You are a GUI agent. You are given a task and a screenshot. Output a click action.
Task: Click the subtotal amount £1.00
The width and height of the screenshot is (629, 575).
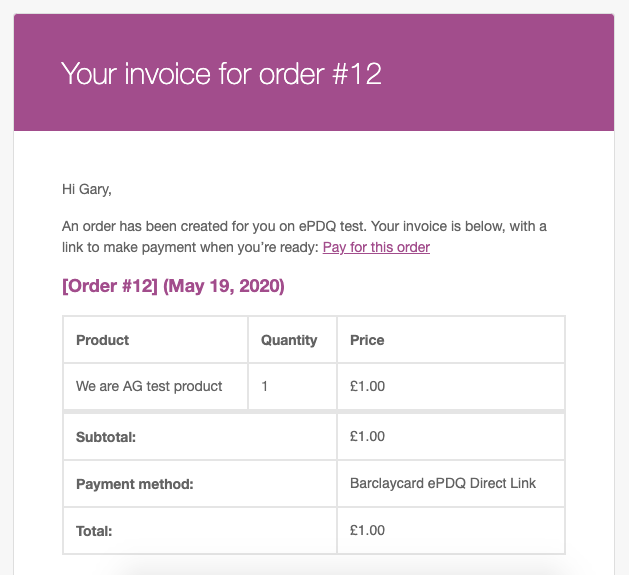367,436
